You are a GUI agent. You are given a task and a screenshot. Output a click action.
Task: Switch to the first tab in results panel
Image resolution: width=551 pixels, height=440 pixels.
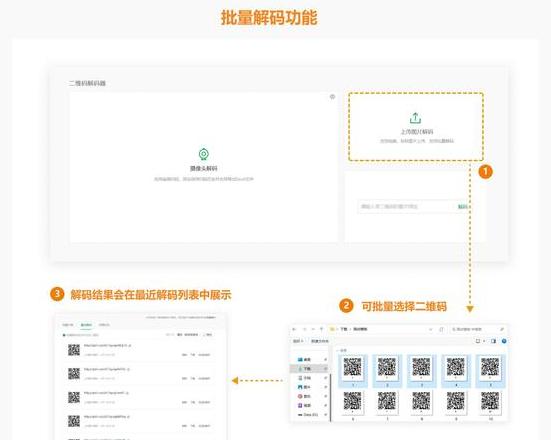coord(68,325)
